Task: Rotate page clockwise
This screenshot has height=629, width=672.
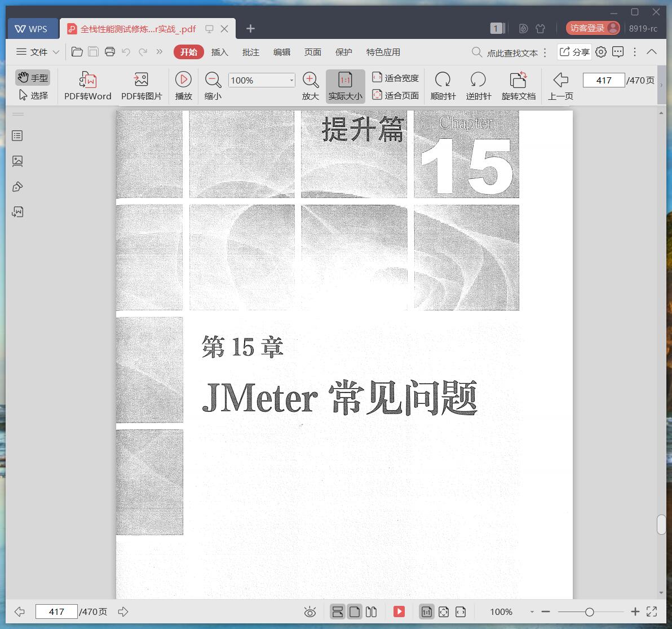Action: pos(443,86)
